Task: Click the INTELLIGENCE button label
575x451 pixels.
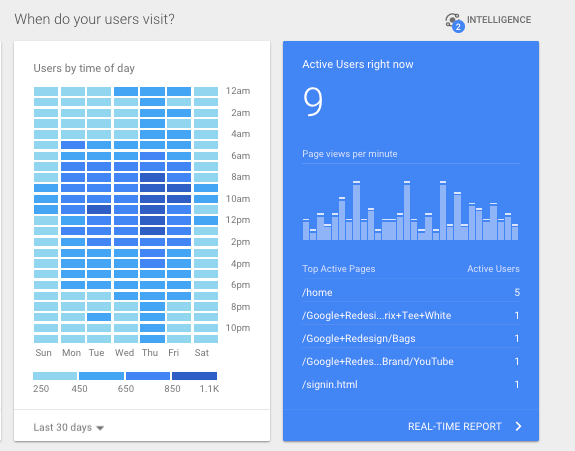Action: [499, 19]
